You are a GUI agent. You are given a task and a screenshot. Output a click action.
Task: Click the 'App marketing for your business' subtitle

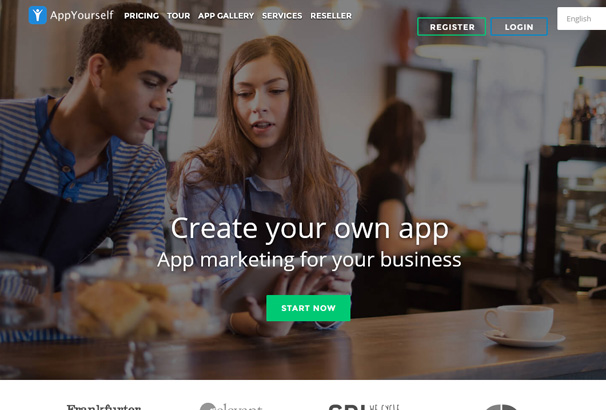[x=309, y=260]
